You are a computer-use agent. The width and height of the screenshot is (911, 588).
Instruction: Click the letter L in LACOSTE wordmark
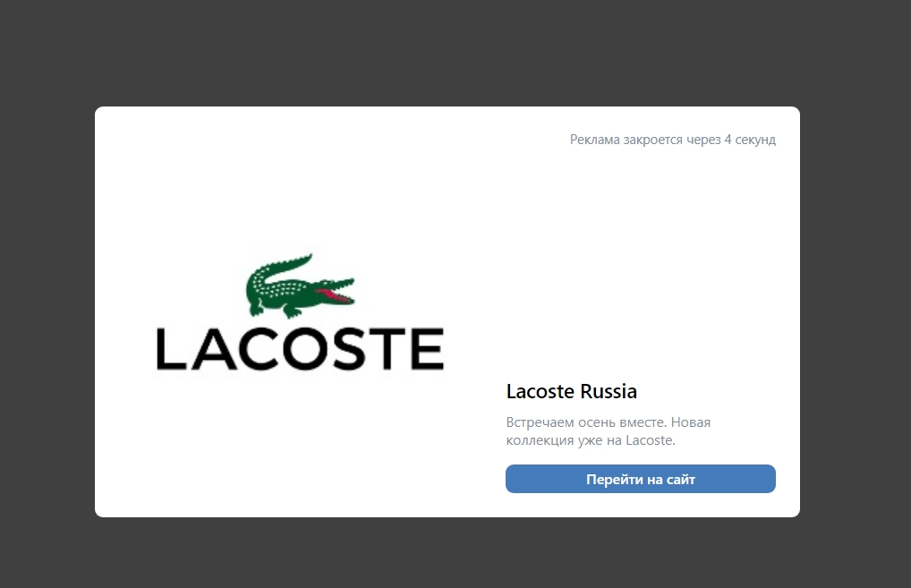pos(170,349)
